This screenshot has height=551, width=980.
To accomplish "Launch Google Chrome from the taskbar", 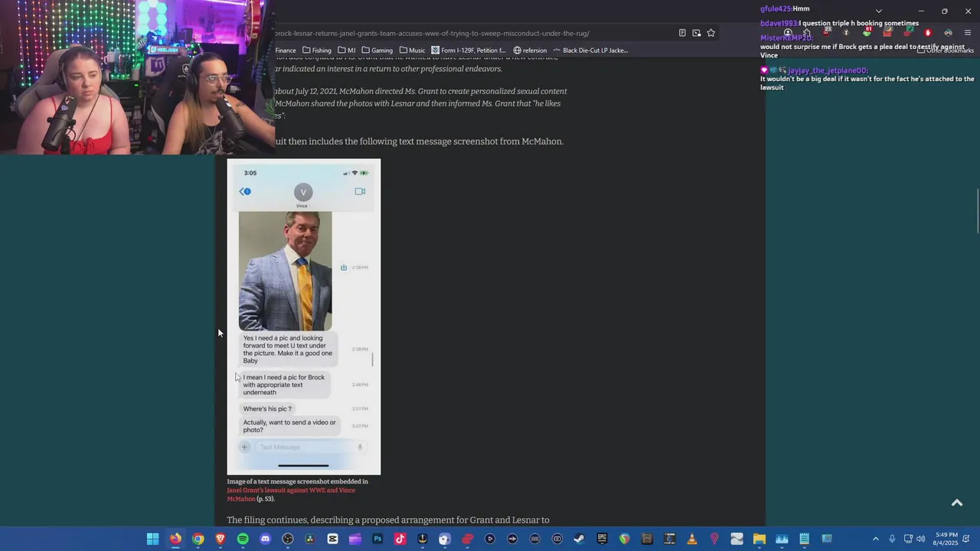I will point(198,539).
